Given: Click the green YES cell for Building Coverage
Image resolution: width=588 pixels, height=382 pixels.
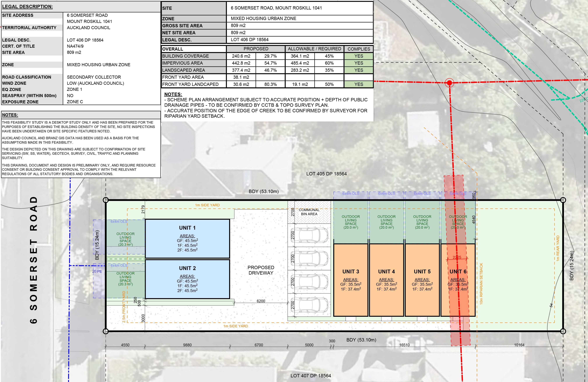Looking at the screenshot, I should [358, 56].
